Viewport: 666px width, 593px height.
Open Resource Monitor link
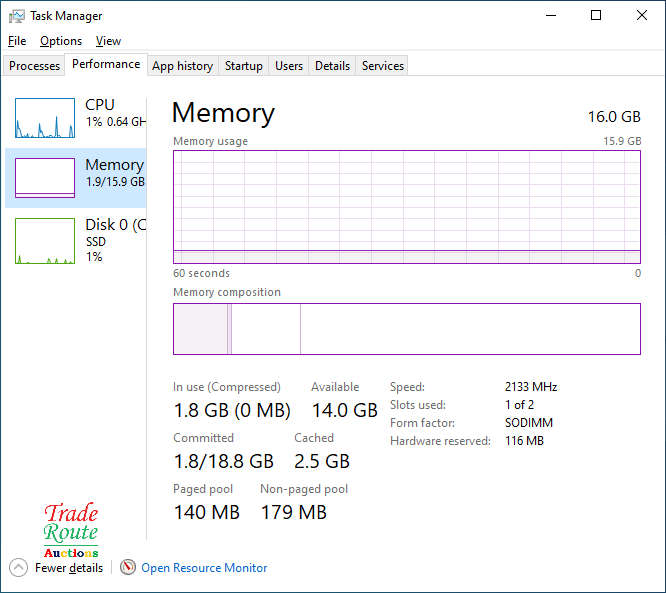pos(204,568)
